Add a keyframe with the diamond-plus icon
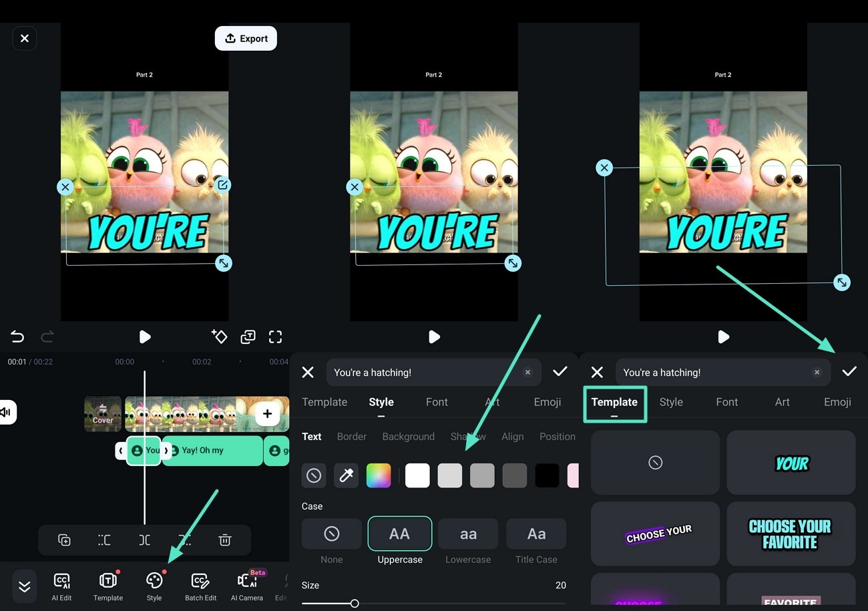Viewport: 868px width, 611px height. [x=219, y=337]
